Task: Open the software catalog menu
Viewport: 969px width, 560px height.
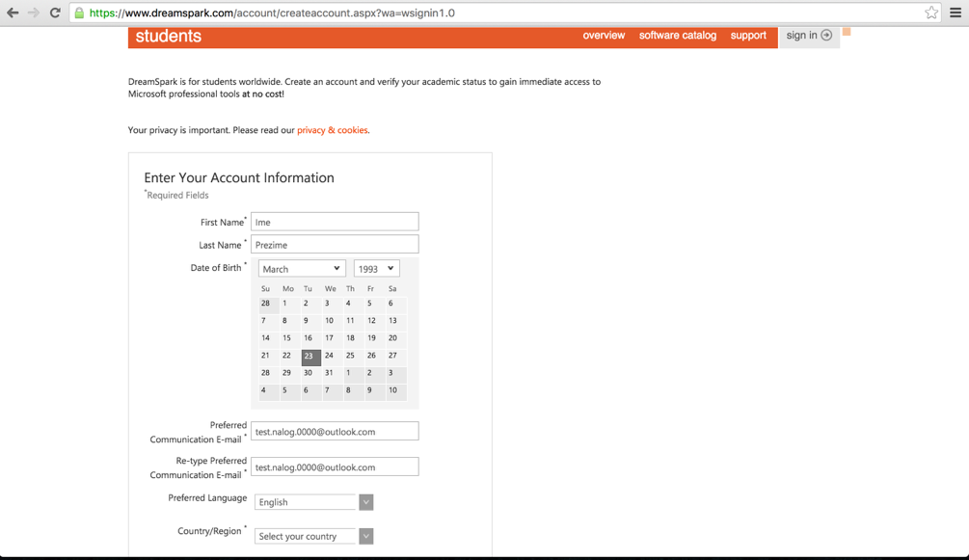Action: (677, 36)
